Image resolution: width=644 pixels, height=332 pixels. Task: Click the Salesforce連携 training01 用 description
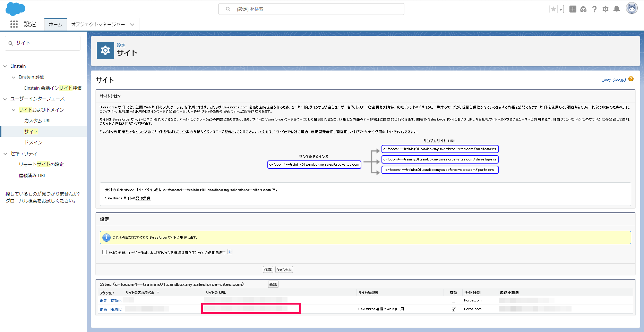point(381,309)
